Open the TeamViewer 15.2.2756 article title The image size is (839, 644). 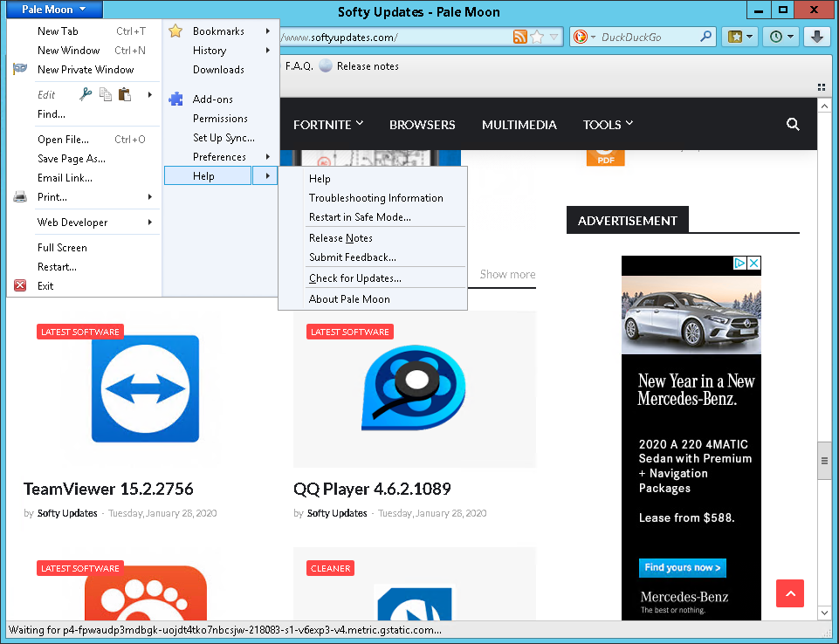click(108, 489)
